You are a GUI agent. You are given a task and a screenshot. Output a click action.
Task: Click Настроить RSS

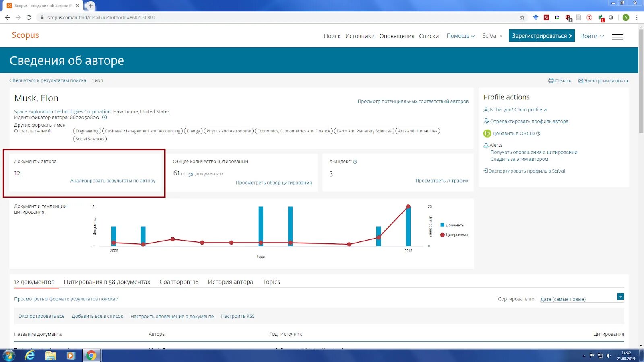coord(238,317)
